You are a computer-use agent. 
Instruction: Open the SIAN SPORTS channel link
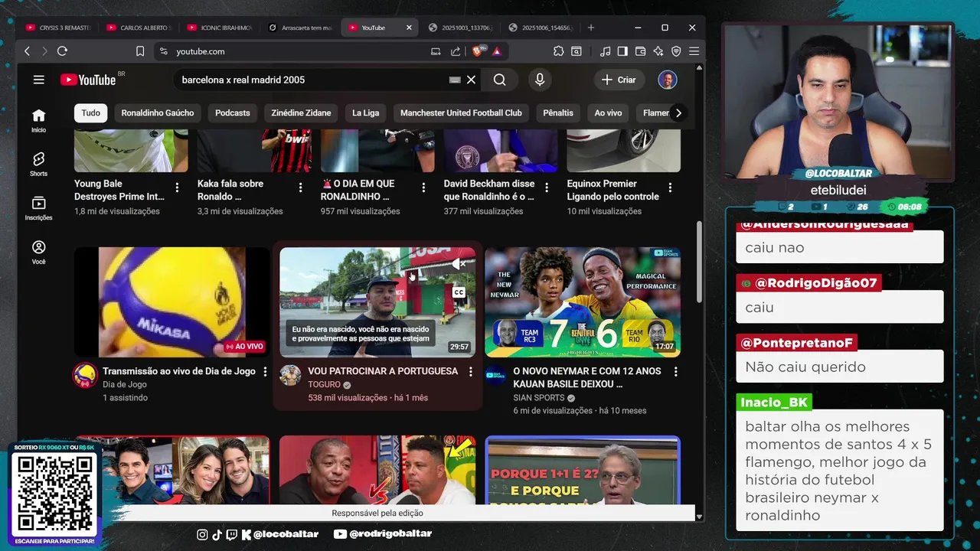(539, 398)
